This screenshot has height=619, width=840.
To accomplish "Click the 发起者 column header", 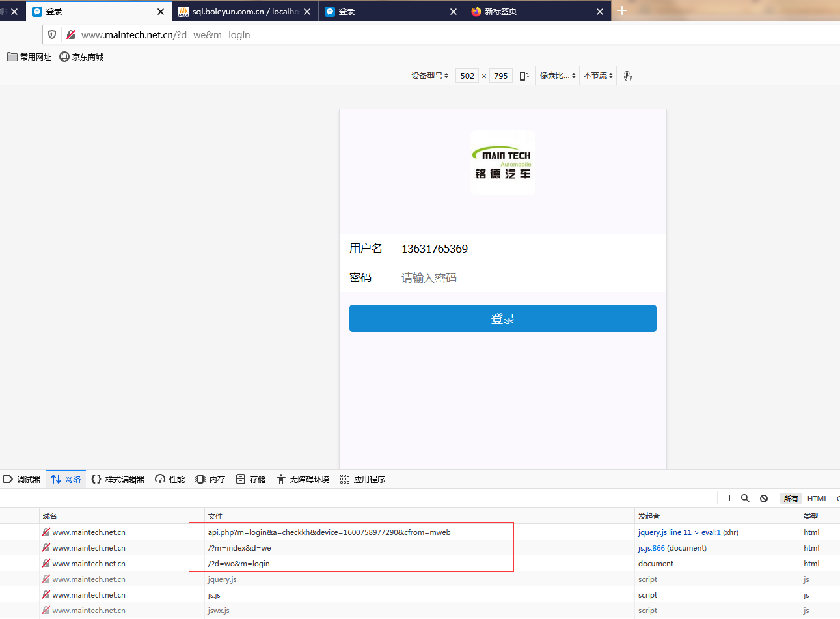I will 718,516.
